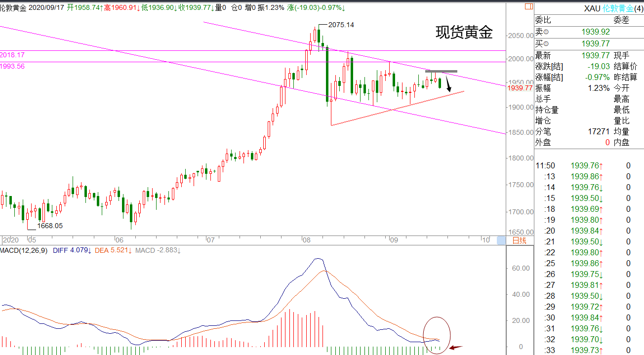This screenshot has height=355, width=644.
Task: Select the :33 tick price 1939.73
Action: pyautogui.click(x=587, y=351)
